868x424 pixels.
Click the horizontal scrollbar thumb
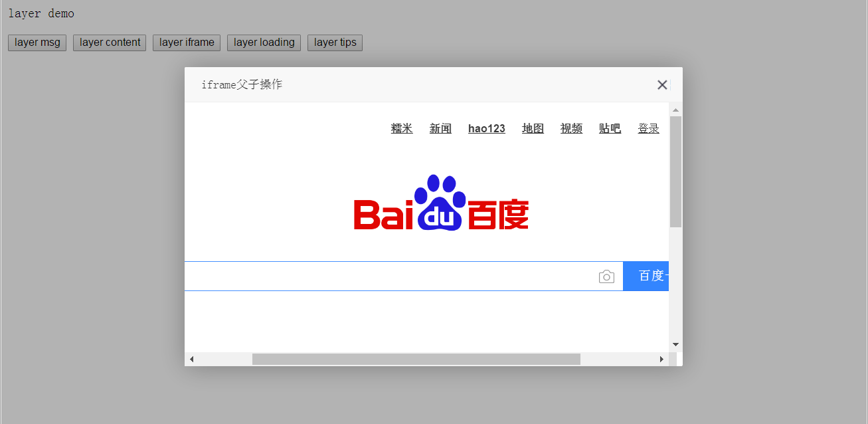[416, 359]
